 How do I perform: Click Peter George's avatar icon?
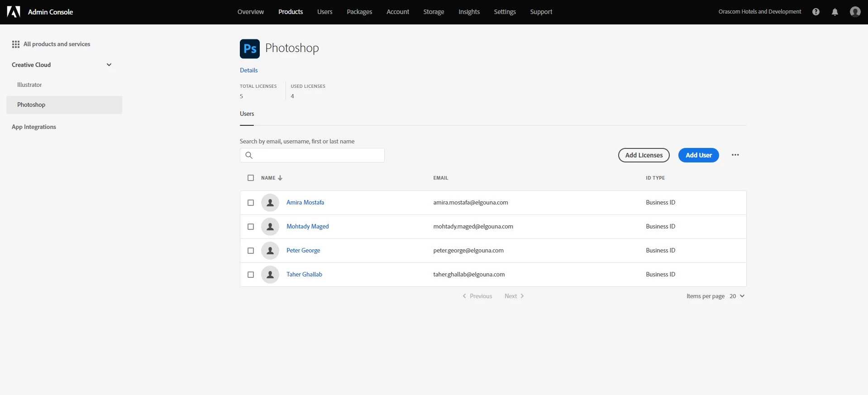click(270, 251)
